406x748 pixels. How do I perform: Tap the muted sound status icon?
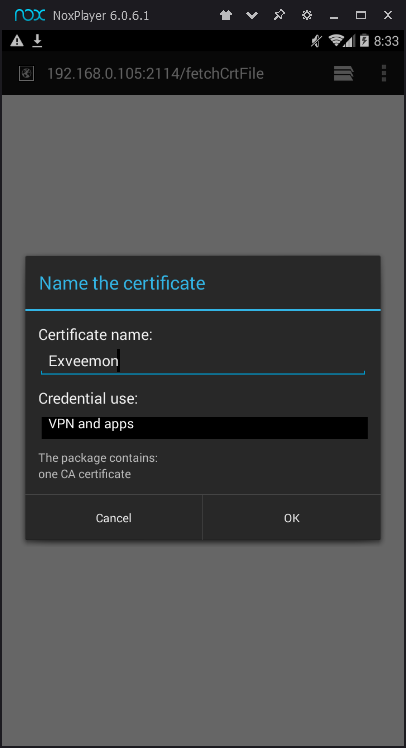point(316,41)
